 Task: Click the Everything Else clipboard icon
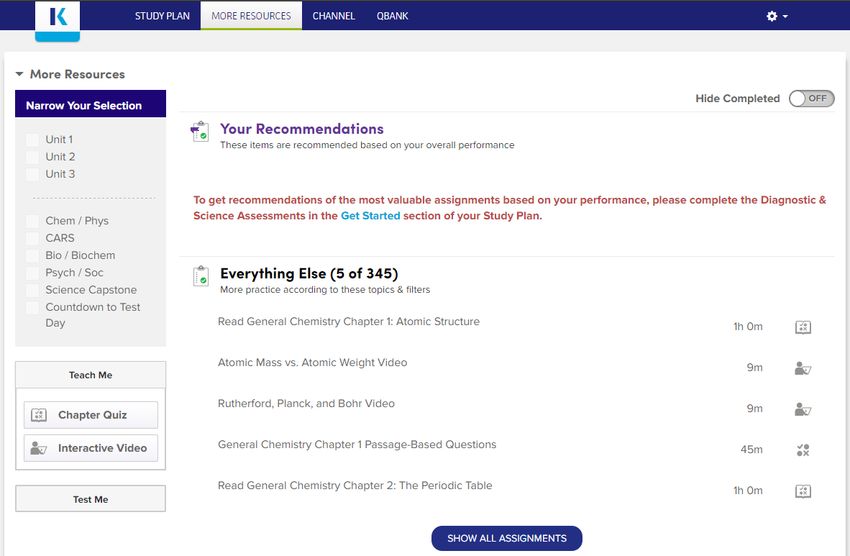pyautogui.click(x=201, y=276)
